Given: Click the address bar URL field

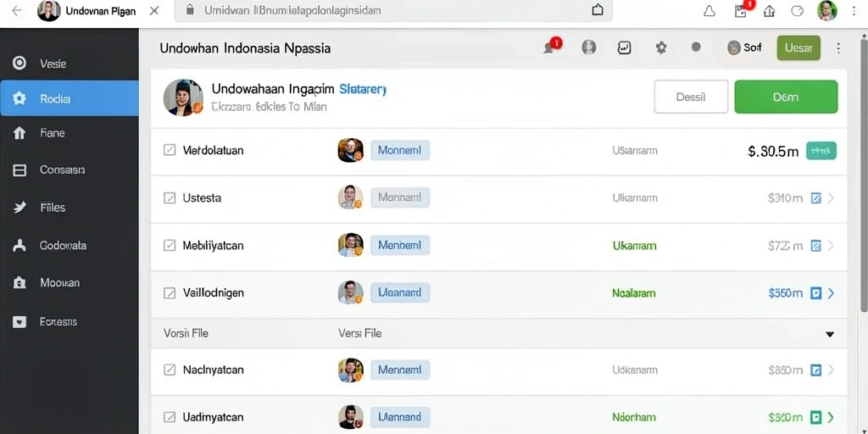Looking at the screenshot, I should pos(393,10).
